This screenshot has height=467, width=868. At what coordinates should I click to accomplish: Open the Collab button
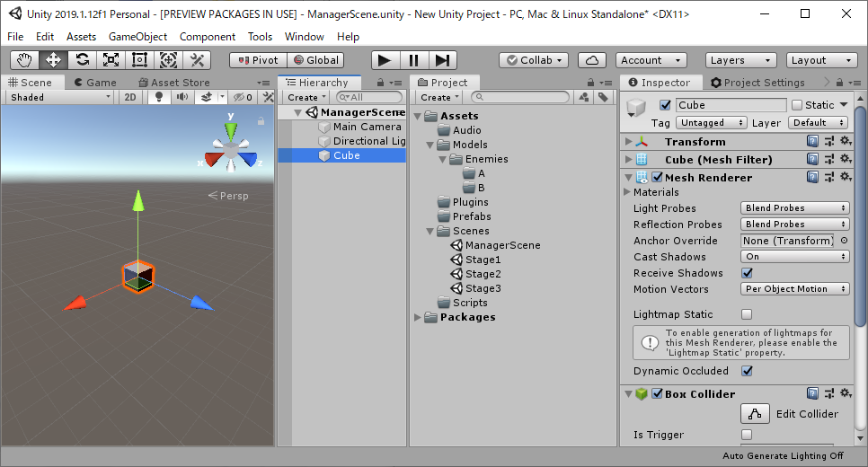point(535,60)
